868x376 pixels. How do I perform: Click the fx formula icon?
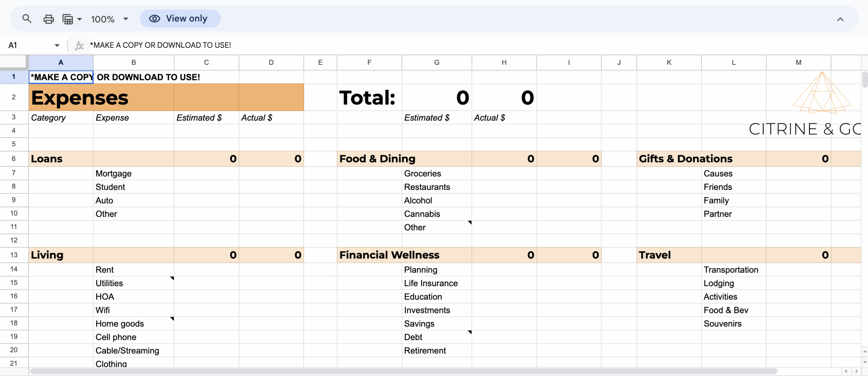pyautogui.click(x=79, y=45)
